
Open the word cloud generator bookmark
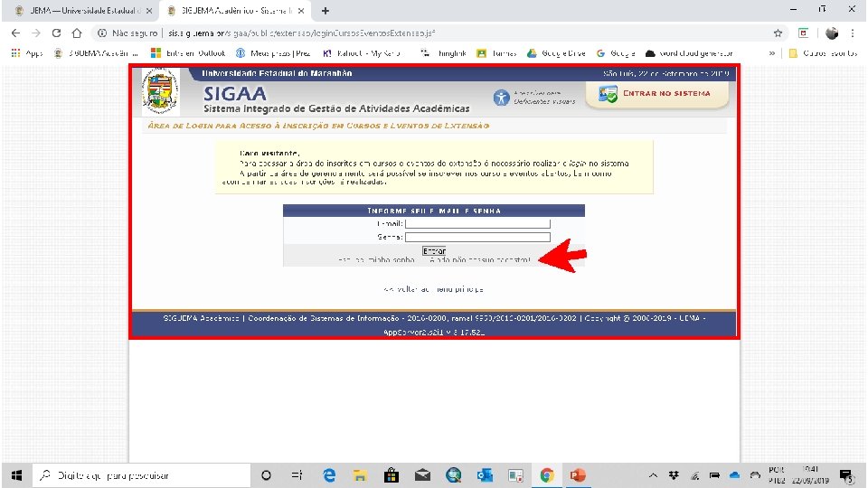[689, 53]
